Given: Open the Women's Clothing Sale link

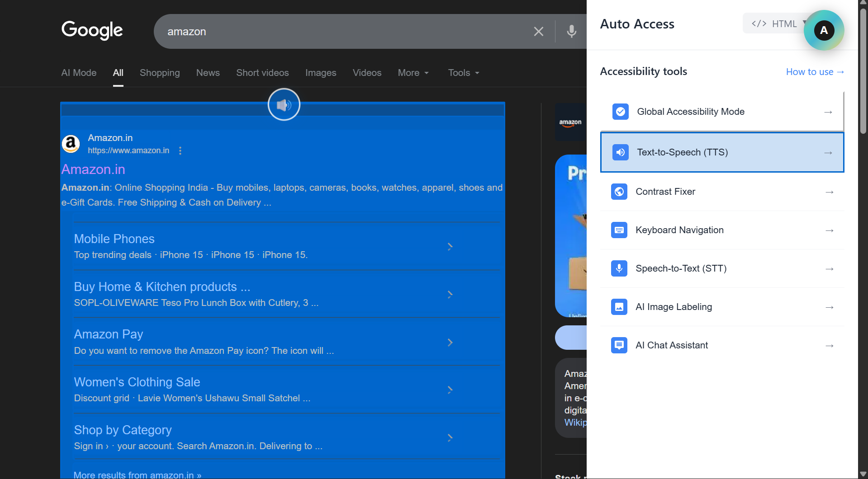Looking at the screenshot, I should 137,382.
